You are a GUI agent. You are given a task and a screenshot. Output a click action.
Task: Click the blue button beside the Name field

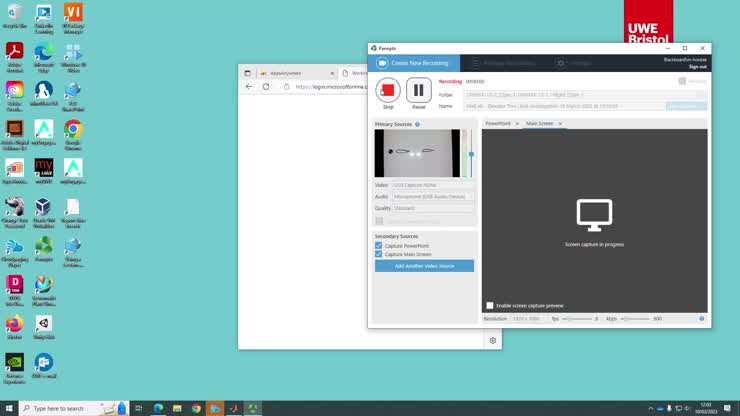(x=686, y=106)
